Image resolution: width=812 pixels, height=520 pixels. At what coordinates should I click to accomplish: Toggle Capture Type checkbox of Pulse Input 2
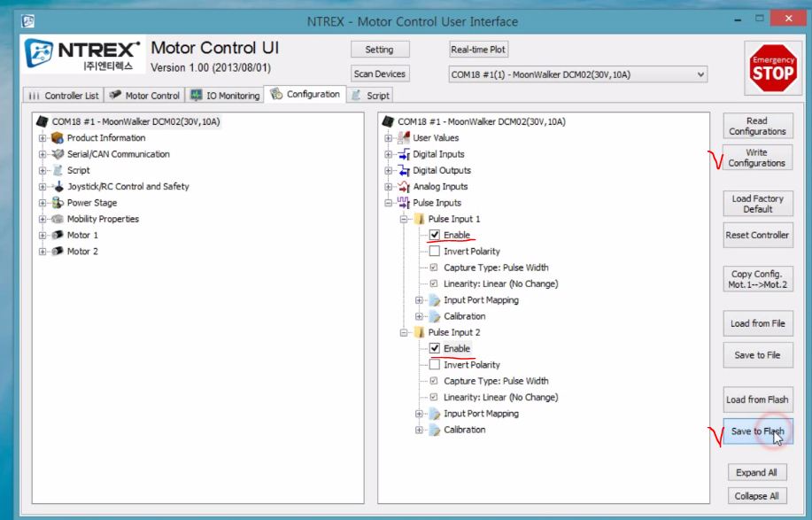pos(434,381)
